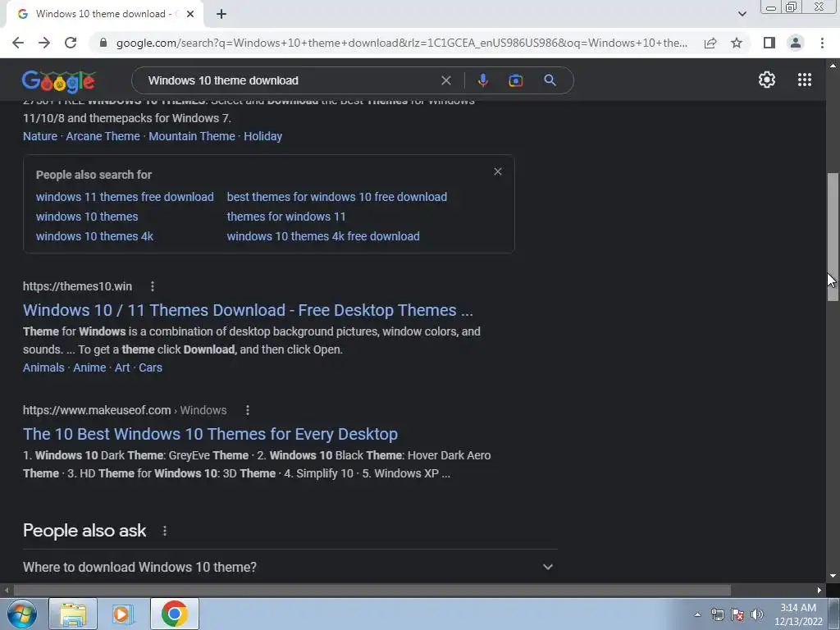
Task: Open the volume speaker tray icon
Action: click(757, 614)
